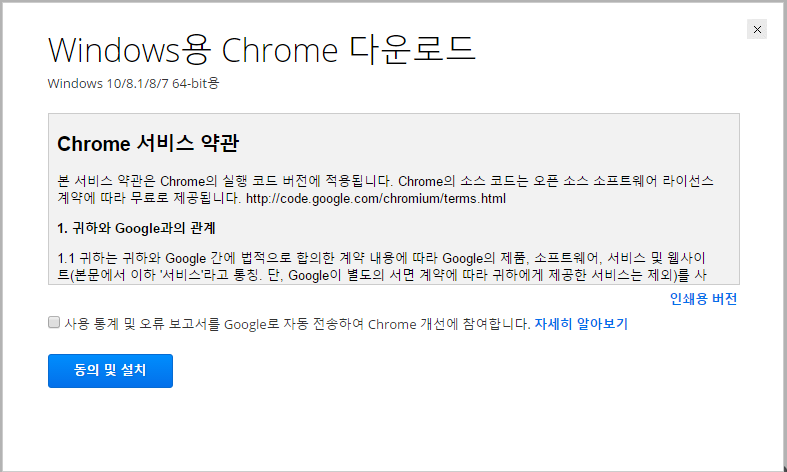This screenshot has width=787, height=472.
Task: Click the Windows 10/8.1/8/7 64-bit용 subtitle
Action: (134, 83)
